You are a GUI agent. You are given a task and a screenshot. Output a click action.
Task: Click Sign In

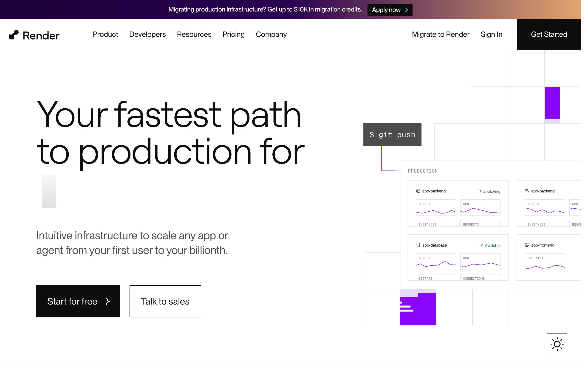(x=491, y=34)
